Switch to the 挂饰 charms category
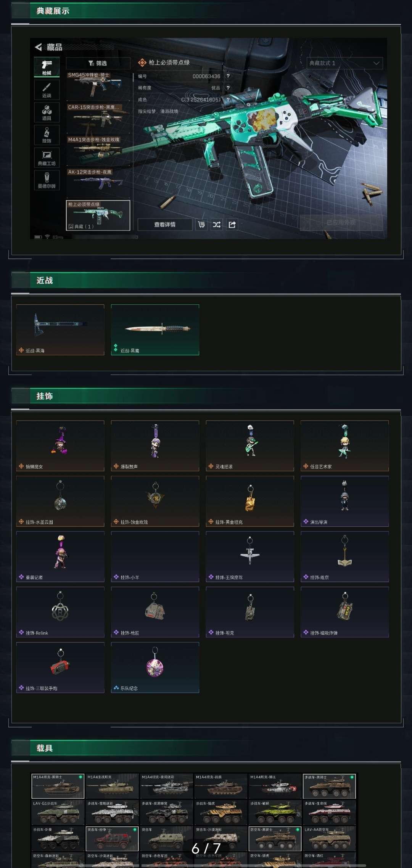412x868 pixels. [x=47, y=135]
